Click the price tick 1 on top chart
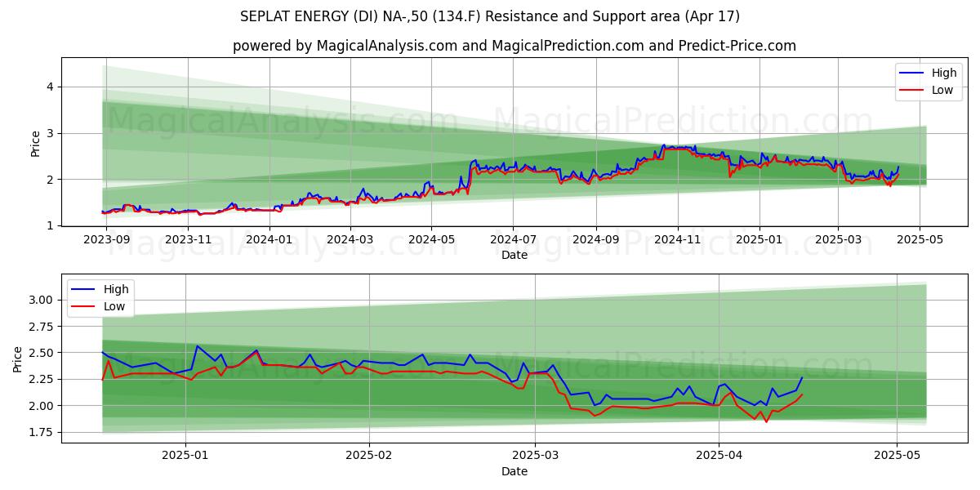This screenshot has height=490, width=980. 51,225
